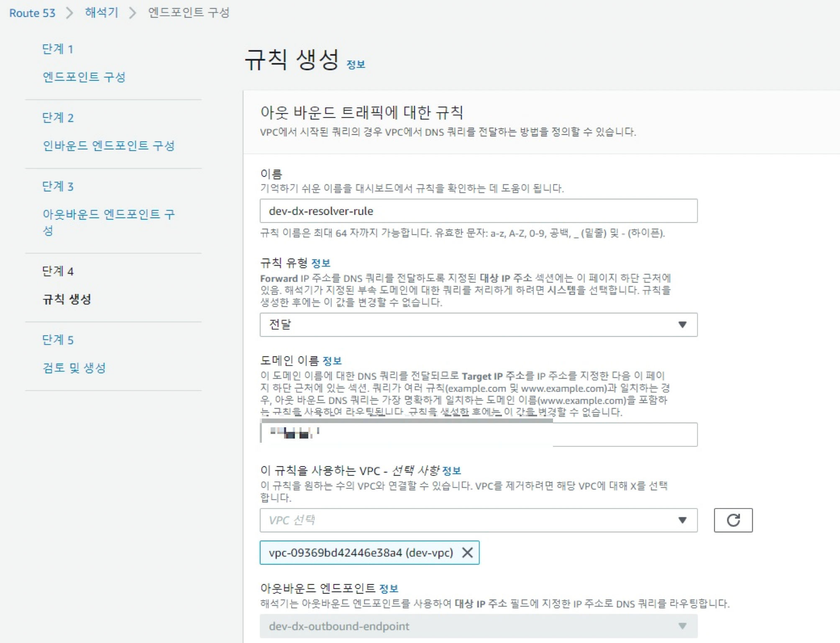Screen dimensions: 840x643
Task: Click the VPC list refresh icon button
Action: [733, 520]
